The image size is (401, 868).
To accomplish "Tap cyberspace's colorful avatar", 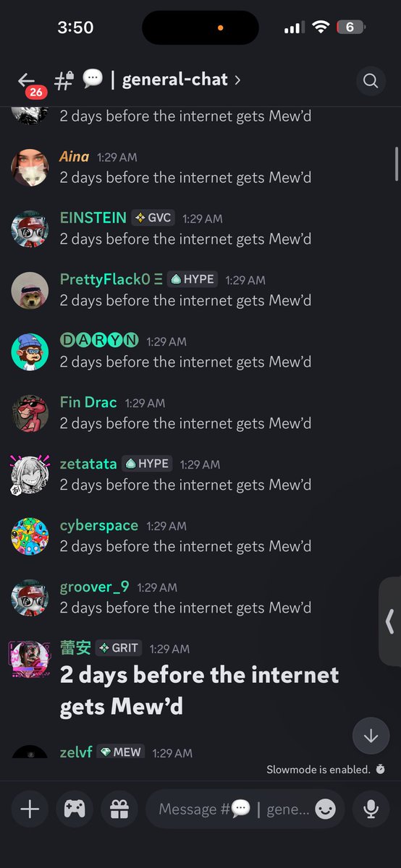I will click(30, 536).
